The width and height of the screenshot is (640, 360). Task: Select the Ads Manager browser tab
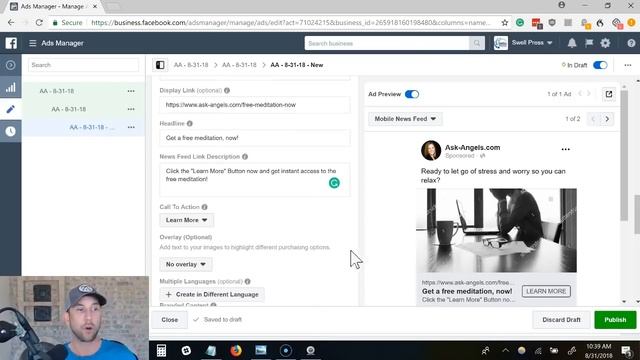53,7
